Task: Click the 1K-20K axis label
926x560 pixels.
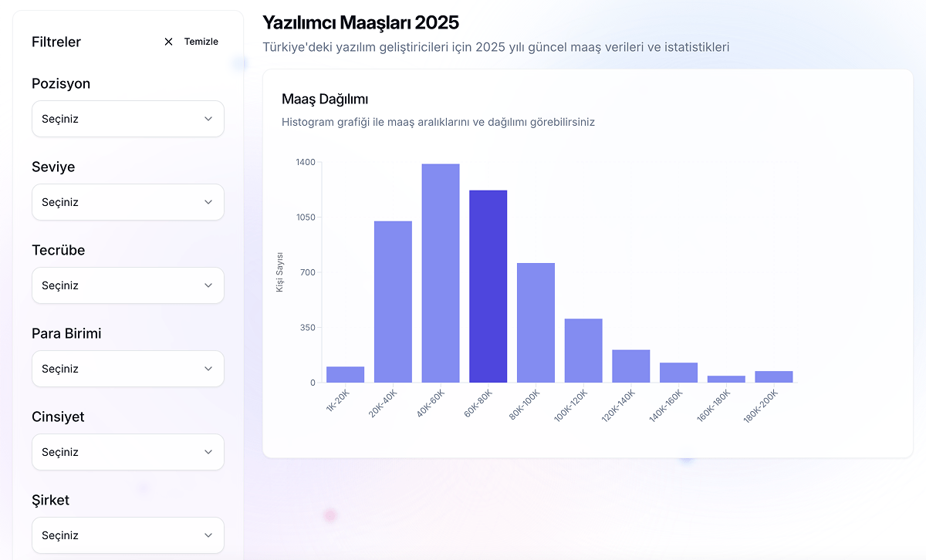Action: point(336,400)
